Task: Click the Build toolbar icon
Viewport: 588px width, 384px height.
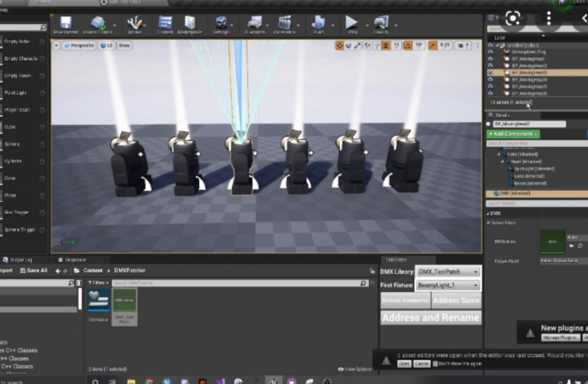Action: pyautogui.click(x=318, y=25)
